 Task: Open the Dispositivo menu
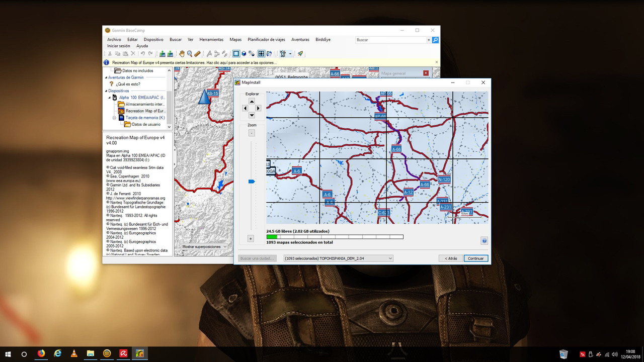153,39
